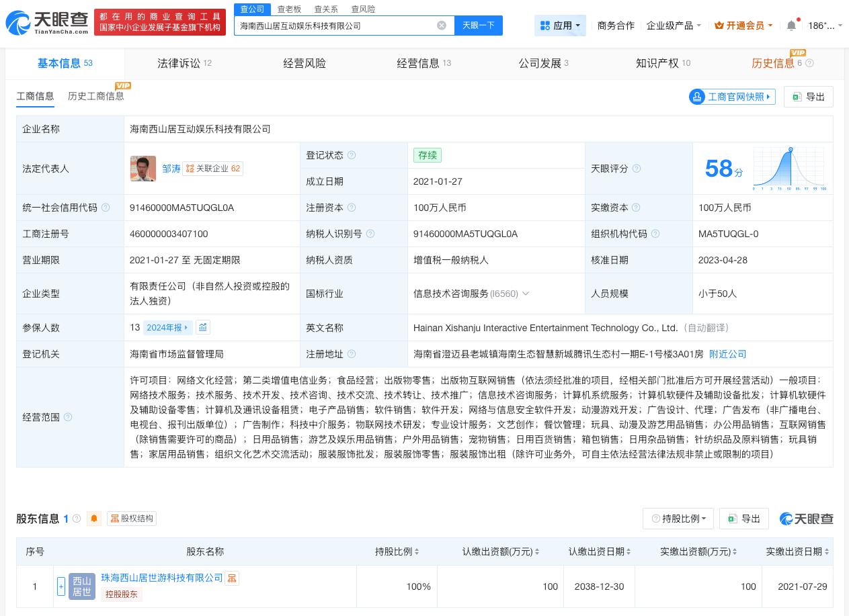Click the orange bell icon beside 股东信息
Viewport: 849px width, 616px height.
(94, 518)
